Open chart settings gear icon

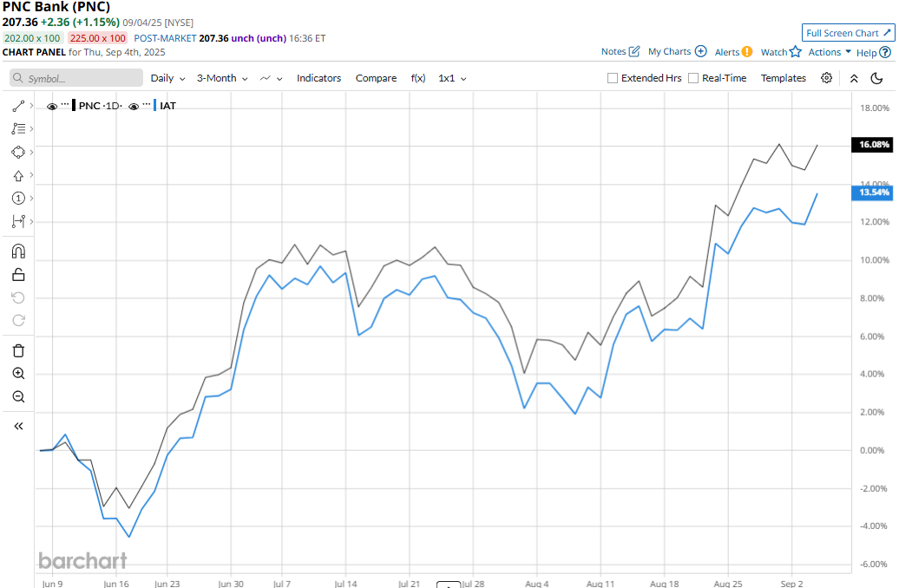click(x=826, y=78)
